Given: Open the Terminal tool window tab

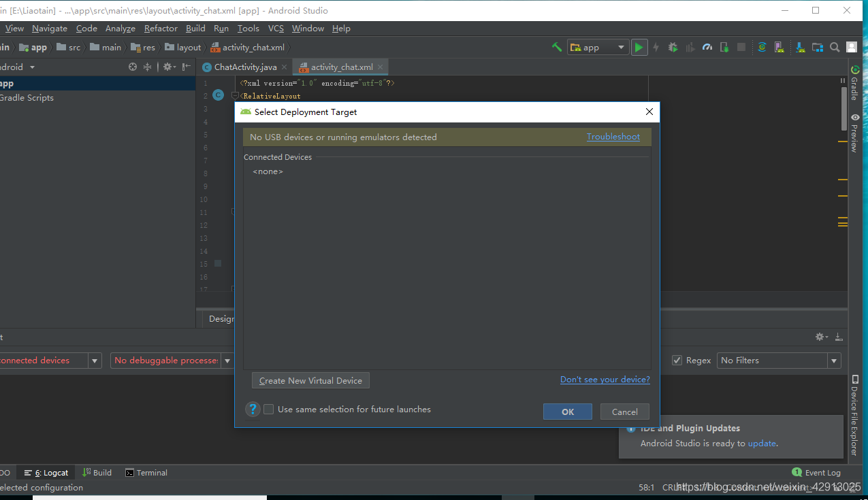Looking at the screenshot, I should 146,473.
